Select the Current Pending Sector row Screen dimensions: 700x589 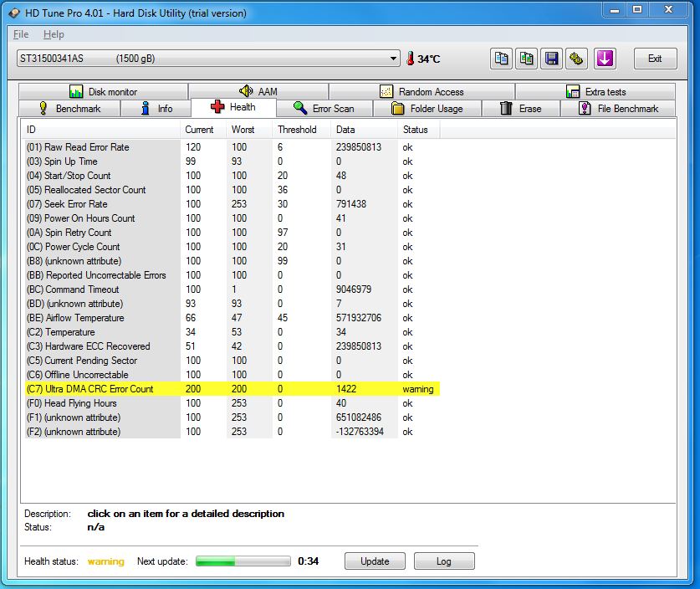click(x=232, y=361)
